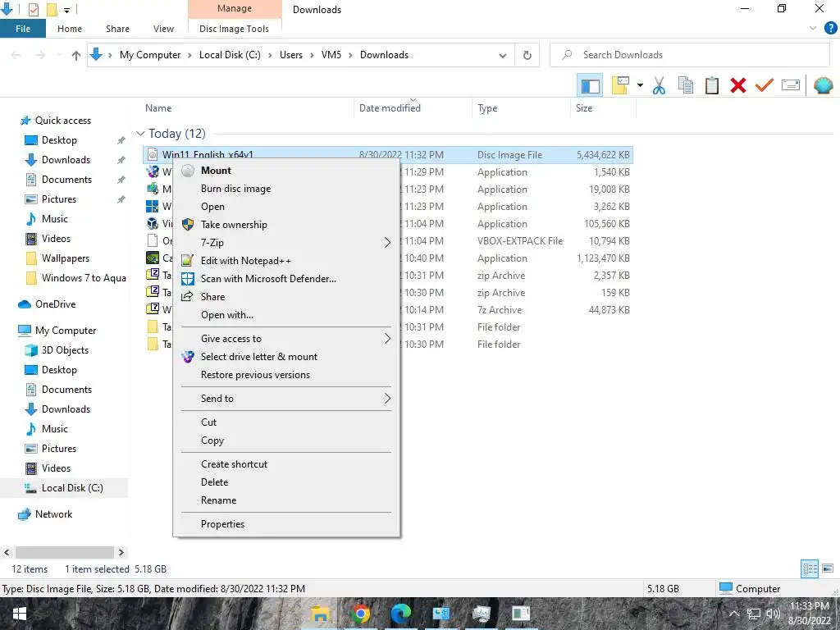Click the Refresh button beside address bar
The image size is (840, 630).
coord(527,55)
